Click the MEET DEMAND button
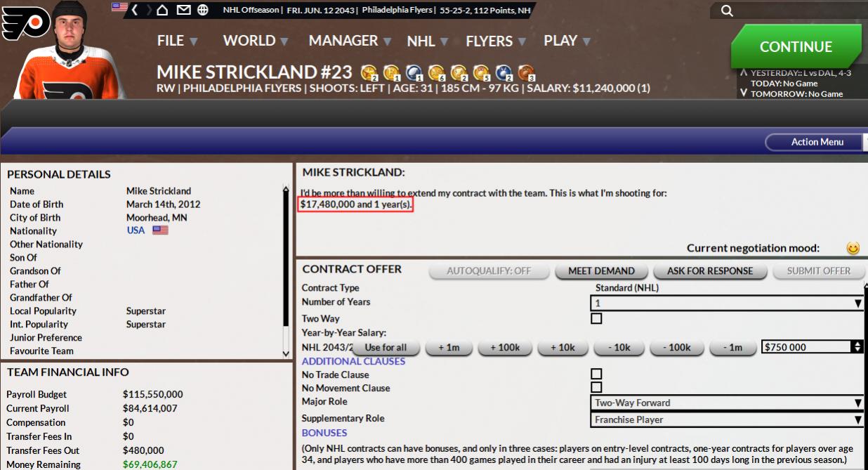The width and height of the screenshot is (868, 470). tap(601, 270)
